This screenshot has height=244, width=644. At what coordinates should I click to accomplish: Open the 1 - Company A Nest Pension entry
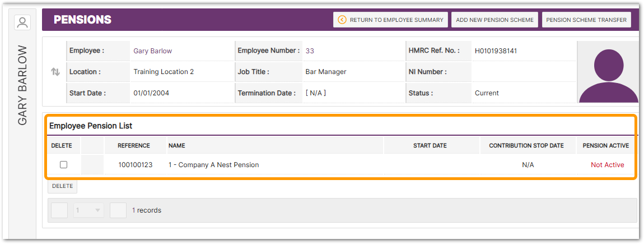(213, 165)
